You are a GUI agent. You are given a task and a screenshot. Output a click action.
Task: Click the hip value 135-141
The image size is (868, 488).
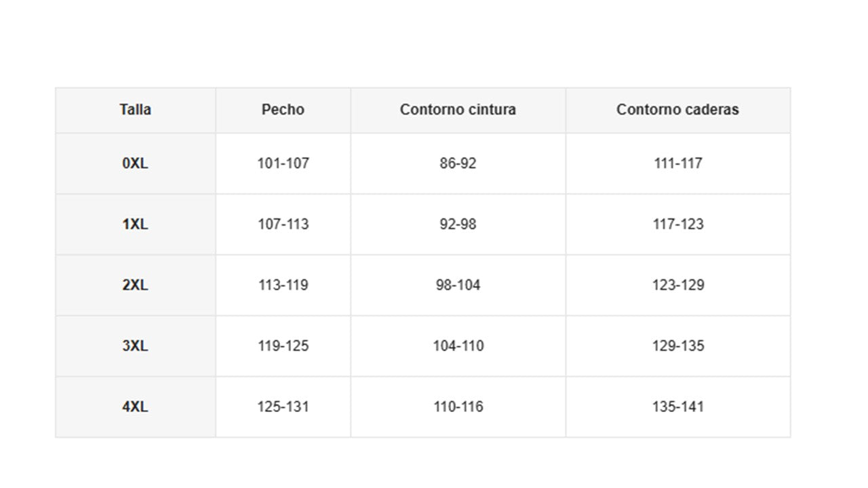click(x=677, y=407)
